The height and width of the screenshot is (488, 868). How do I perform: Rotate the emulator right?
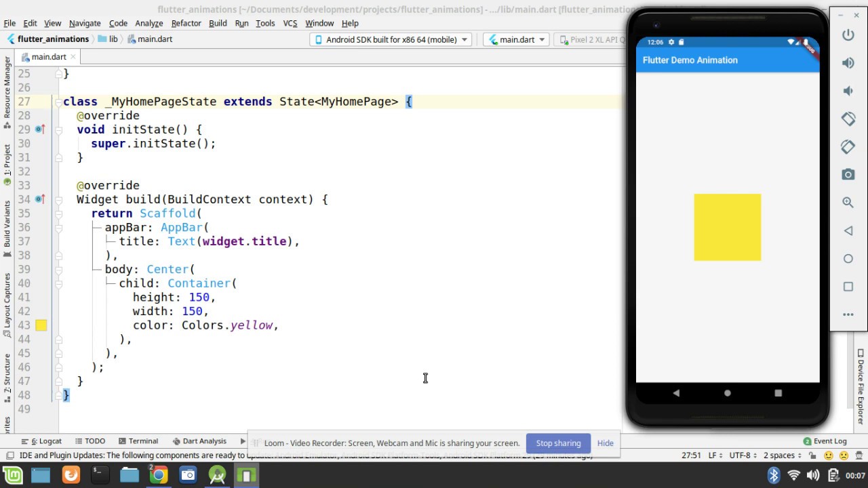tap(848, 146)
